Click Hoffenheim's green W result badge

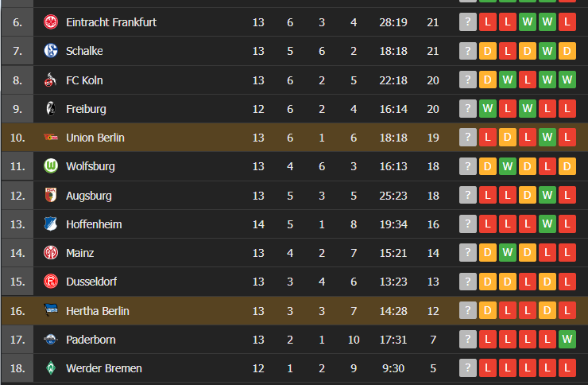(547, 224)
